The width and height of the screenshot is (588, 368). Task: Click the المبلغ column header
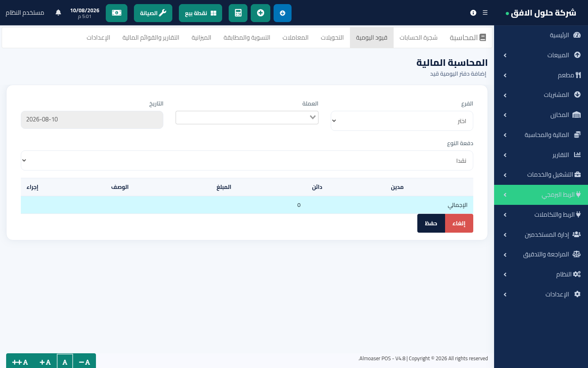pyautogui.click(x=224, y=187)
